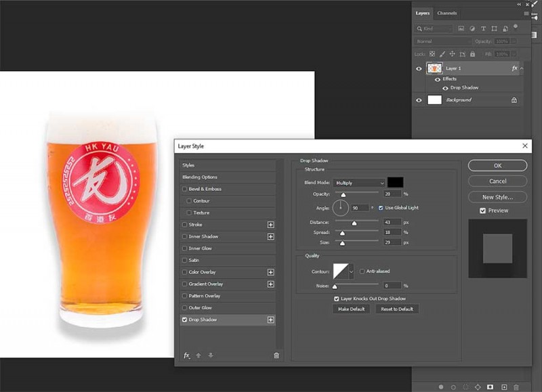The width and height of the screenshot is (542, 392).
Task: Open the layer Fill dropdown arrow
Action: [514, 54]
